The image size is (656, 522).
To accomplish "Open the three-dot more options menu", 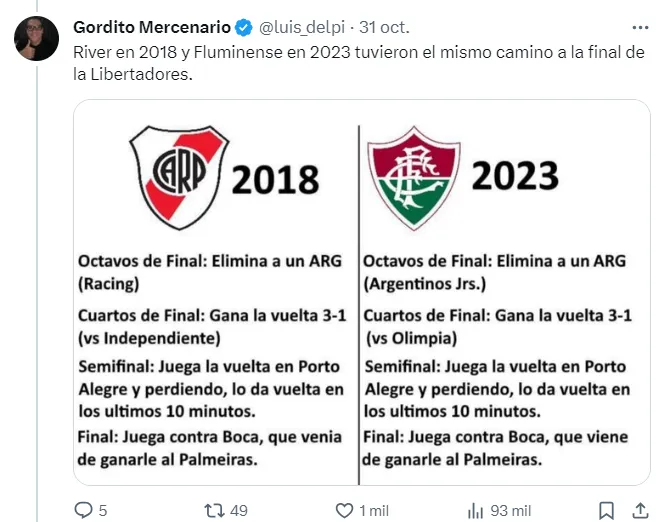I will [x=639, y=26].
